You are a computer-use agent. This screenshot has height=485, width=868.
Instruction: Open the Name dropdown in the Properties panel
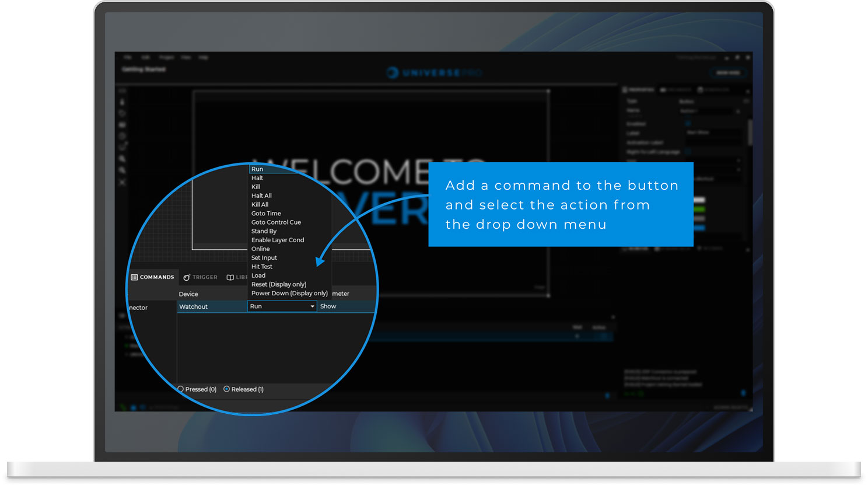738,111
